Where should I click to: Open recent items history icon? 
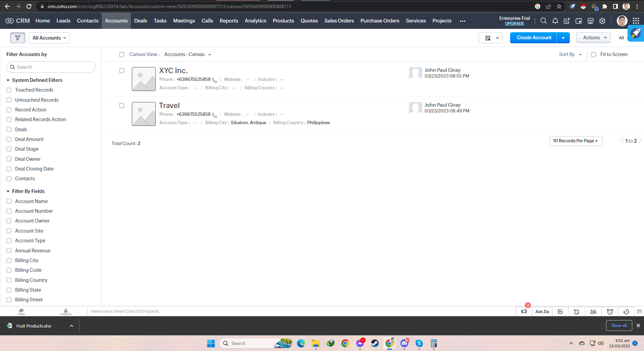(626, 312)
